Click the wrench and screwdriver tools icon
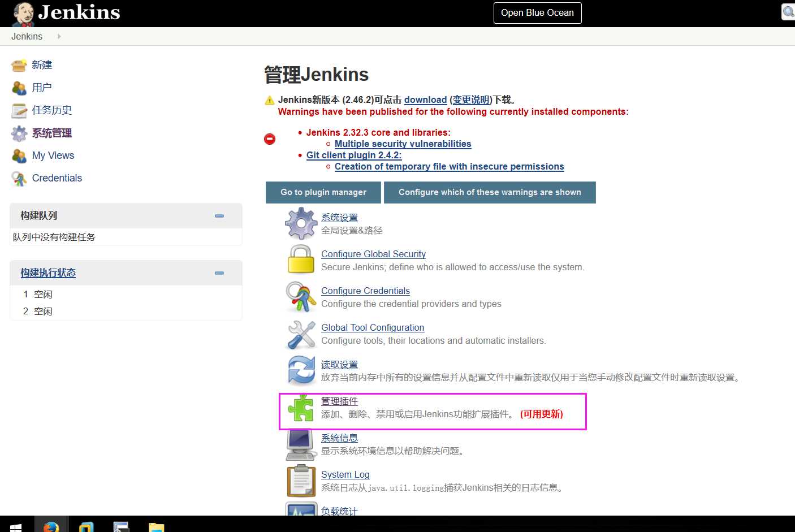The width and height of the screenshot is (795, 532). (301, 334)
